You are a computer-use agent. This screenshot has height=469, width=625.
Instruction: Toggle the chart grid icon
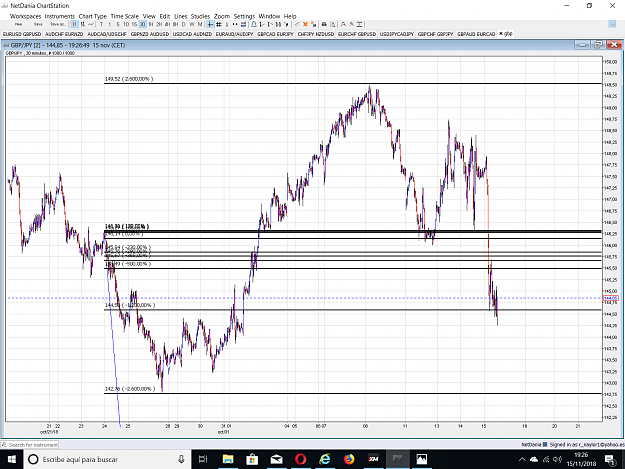coord(218,24)
